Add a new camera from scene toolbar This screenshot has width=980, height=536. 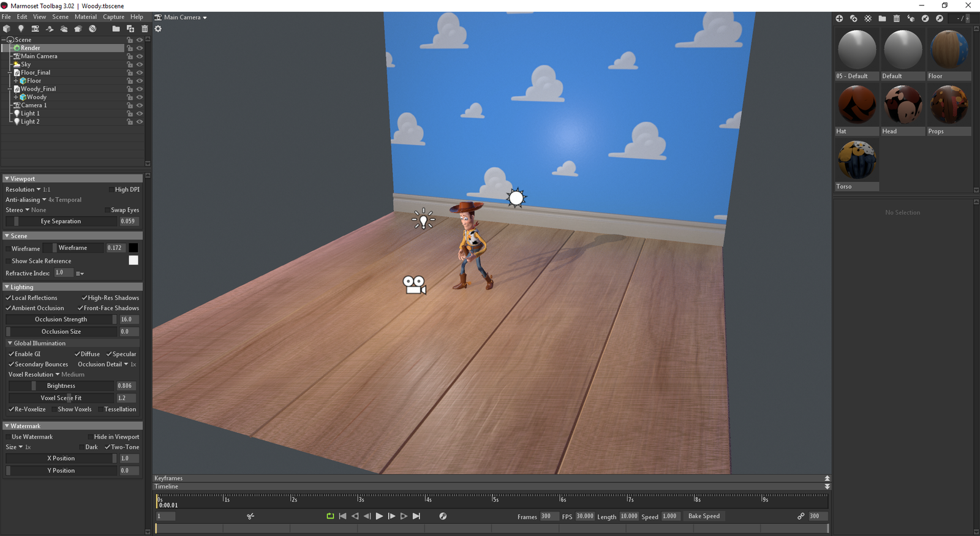point(35,29)
